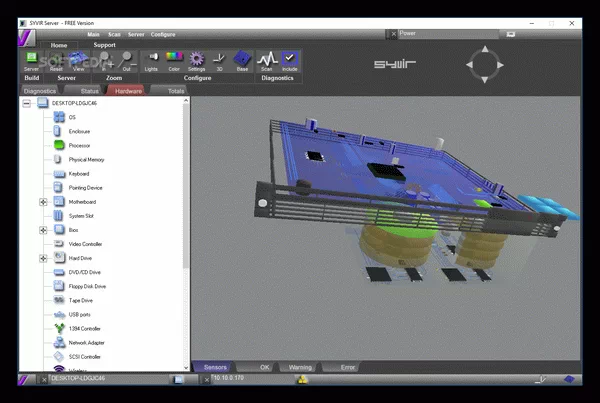This screenshot has width=600, height=403.
Task: Click the Base configure icon
Action: (241, 59)
